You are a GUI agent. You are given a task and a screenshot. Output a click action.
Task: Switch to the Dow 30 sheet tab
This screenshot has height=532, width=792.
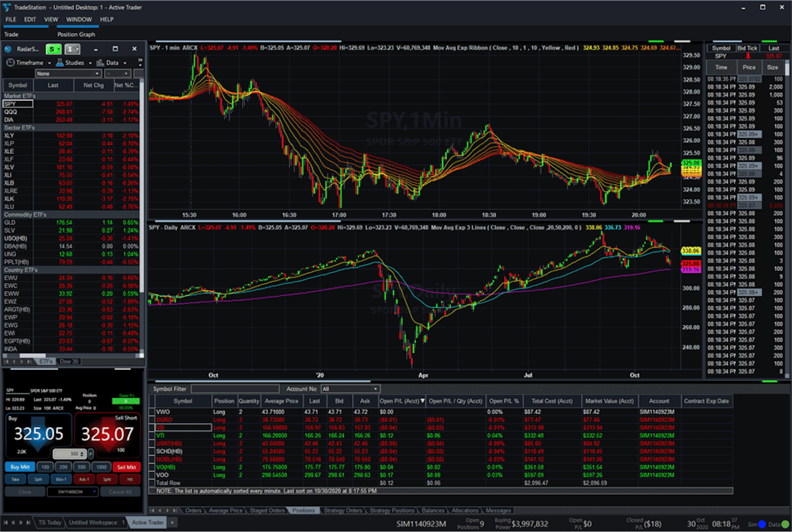(x=69, y=361)
